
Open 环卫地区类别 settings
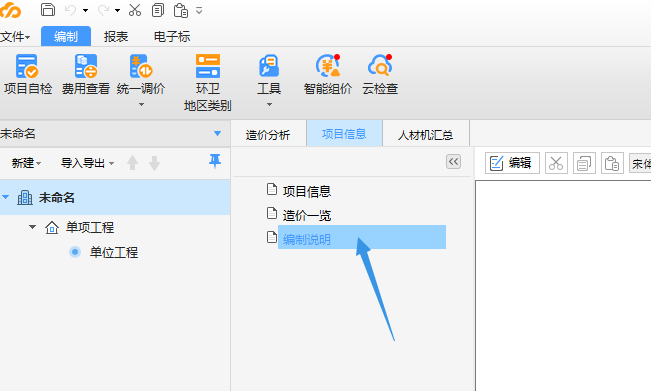click(208, 83)
